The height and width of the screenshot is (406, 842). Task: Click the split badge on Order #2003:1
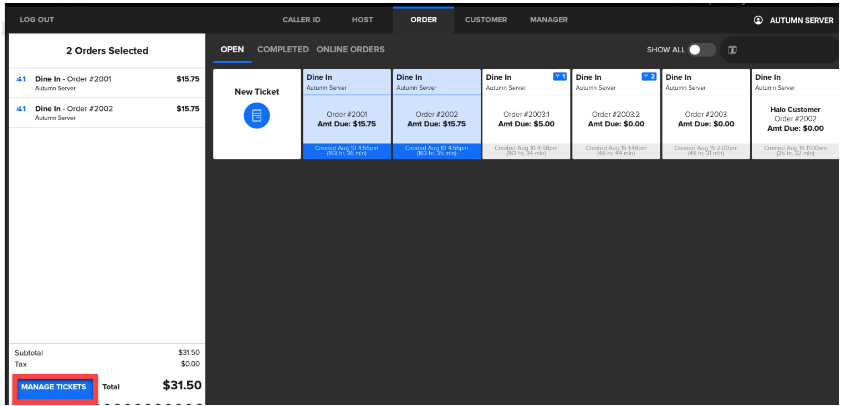pyautogui.click(x=559, y=77)
